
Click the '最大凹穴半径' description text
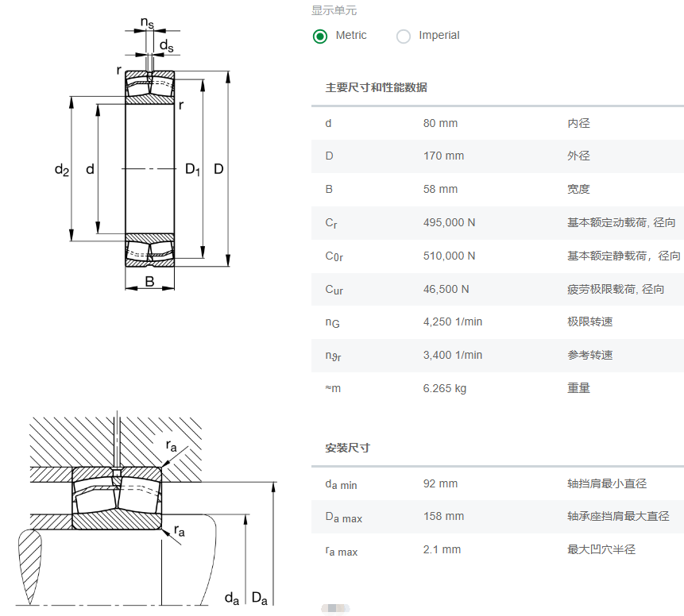601,549
